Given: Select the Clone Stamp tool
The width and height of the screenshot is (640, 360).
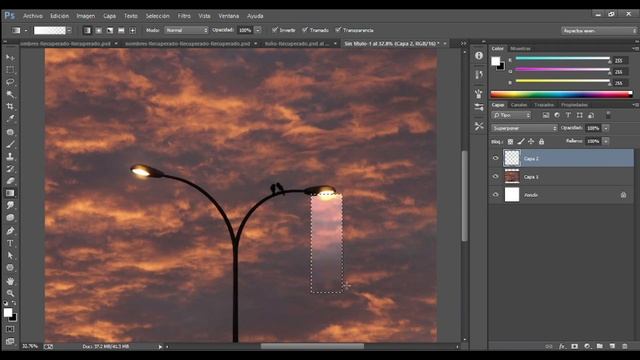Looking at the screenshot, I should coord(10,157).
